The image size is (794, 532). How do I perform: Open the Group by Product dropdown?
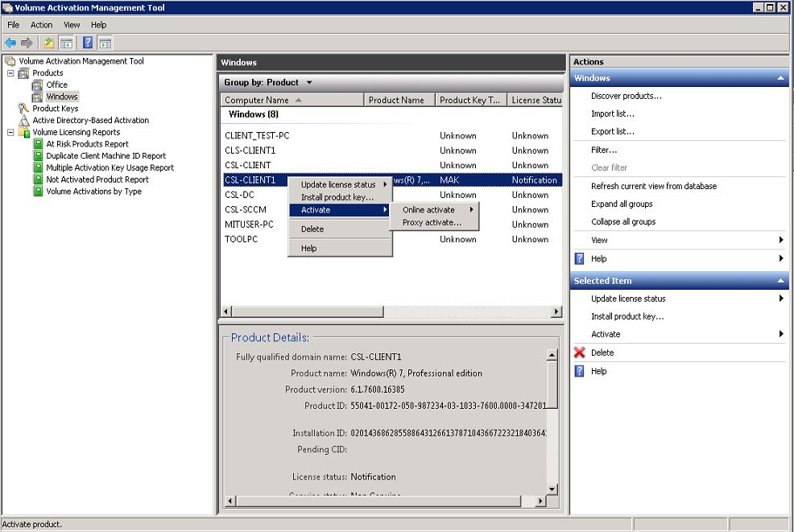(309, 82)
